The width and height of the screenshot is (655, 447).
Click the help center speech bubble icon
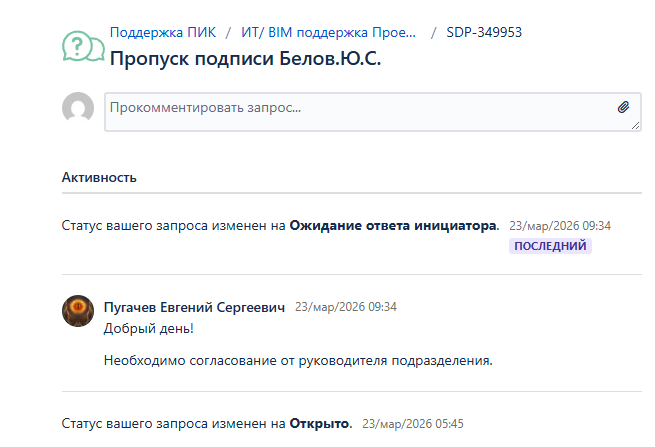tap(82, 46)
